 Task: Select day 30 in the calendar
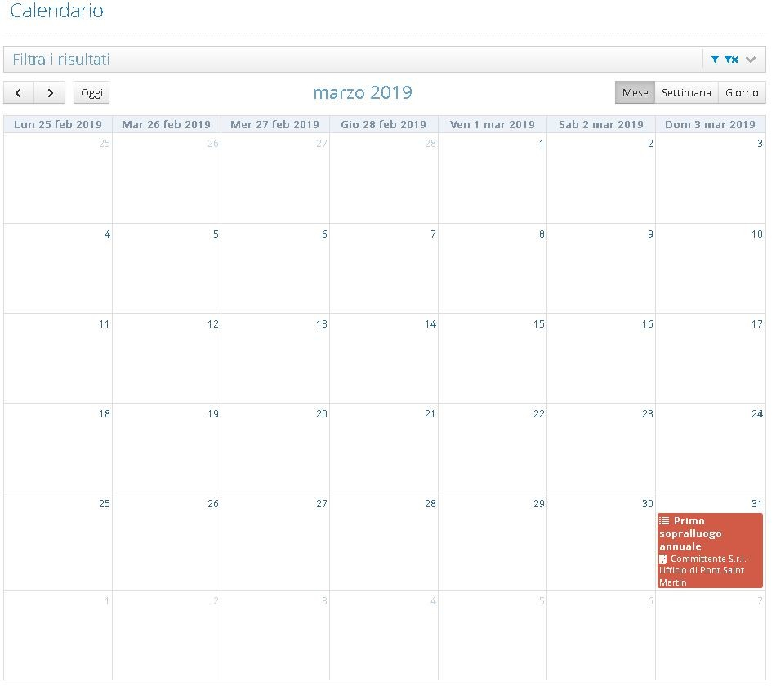tap(647, 504)
